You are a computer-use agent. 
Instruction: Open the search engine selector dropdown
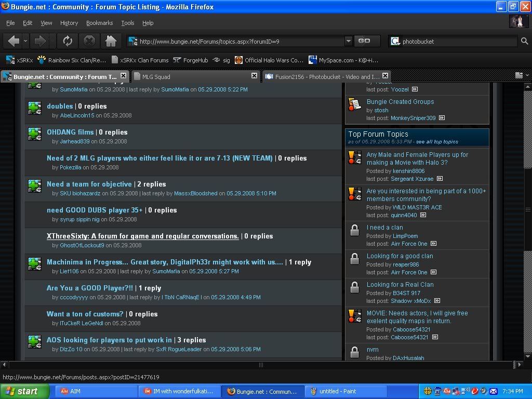[x=395, y=41]
